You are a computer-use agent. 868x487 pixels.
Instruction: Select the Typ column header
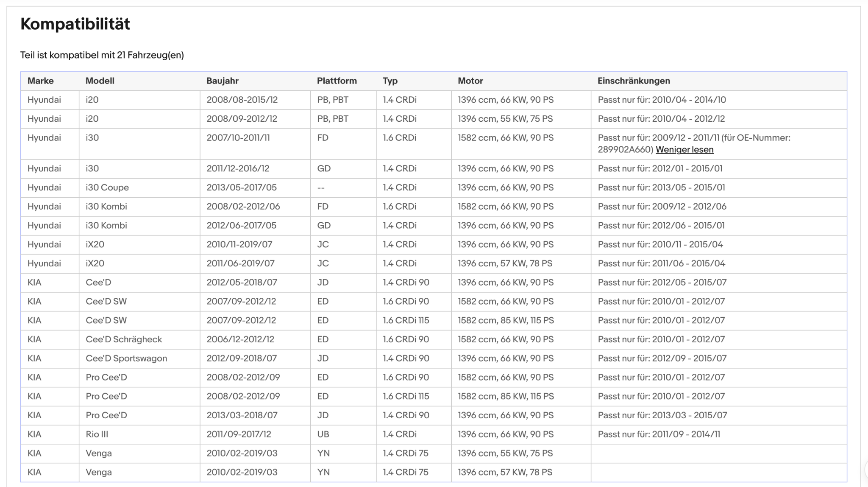tap(390, 81)
